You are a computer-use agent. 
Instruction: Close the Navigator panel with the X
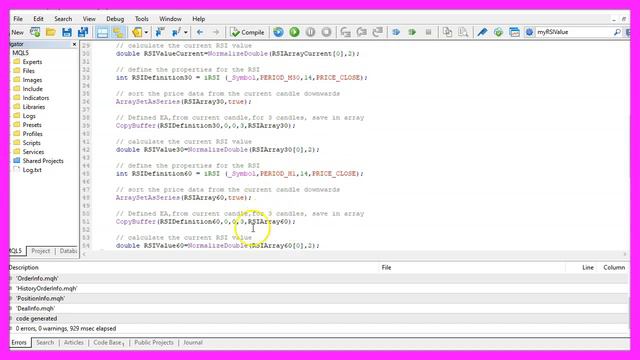[74, 44]
